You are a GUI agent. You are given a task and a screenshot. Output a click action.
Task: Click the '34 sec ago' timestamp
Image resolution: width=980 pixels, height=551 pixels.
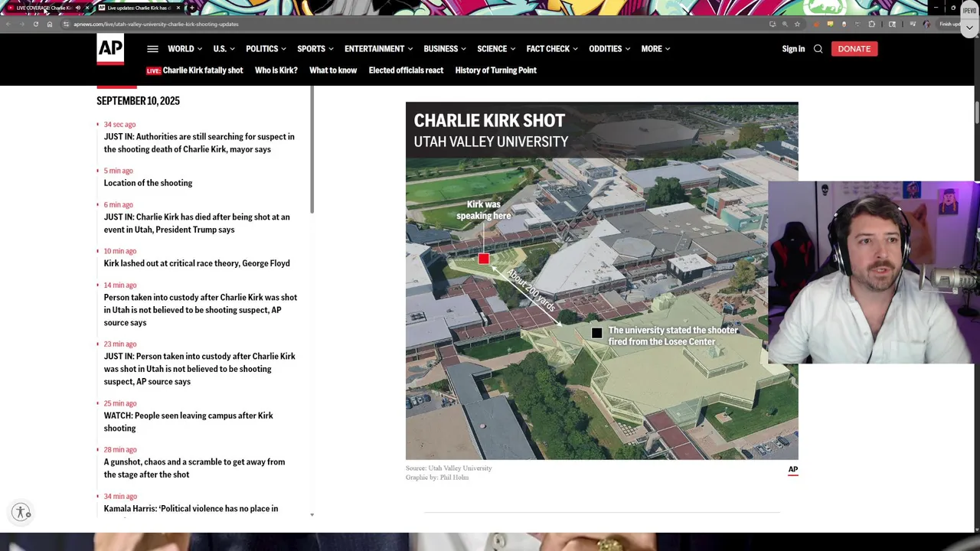tap(119, 125)
